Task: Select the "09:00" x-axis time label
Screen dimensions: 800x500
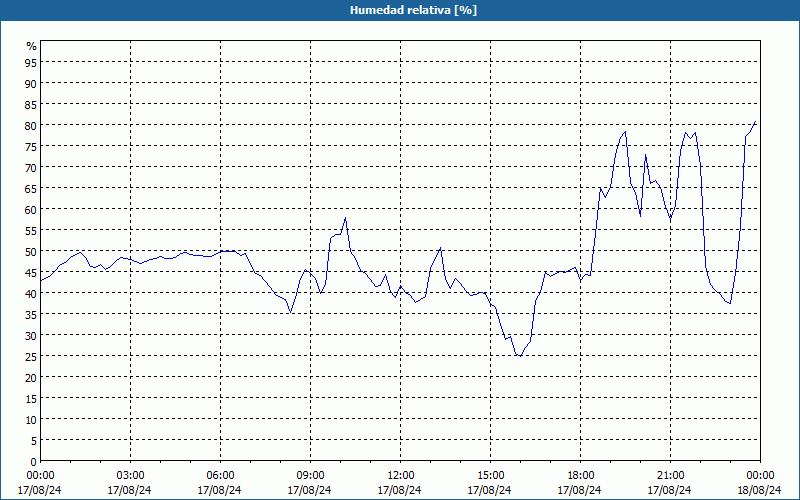Action: point(310,476)
